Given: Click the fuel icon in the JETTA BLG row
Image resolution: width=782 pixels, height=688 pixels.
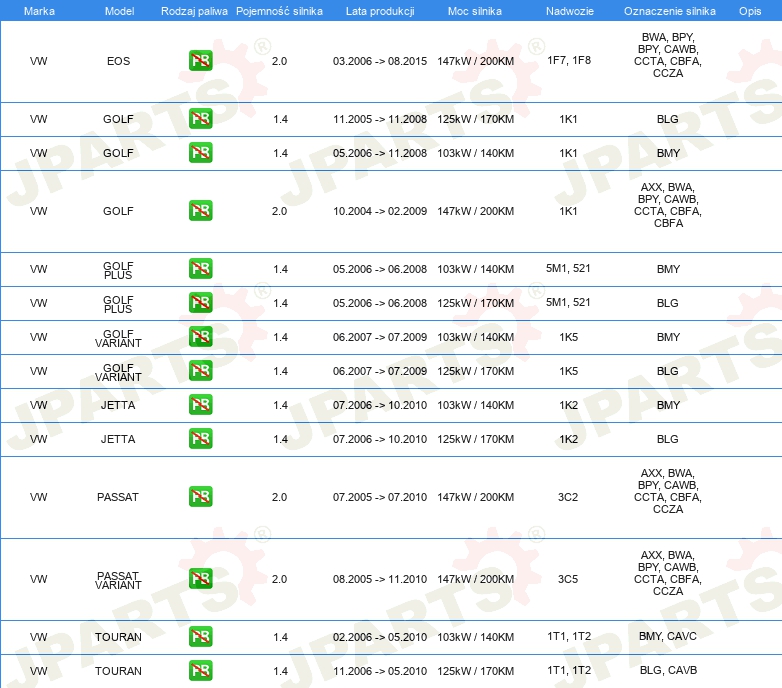Looking at the screenshot, I should (200, 439).
